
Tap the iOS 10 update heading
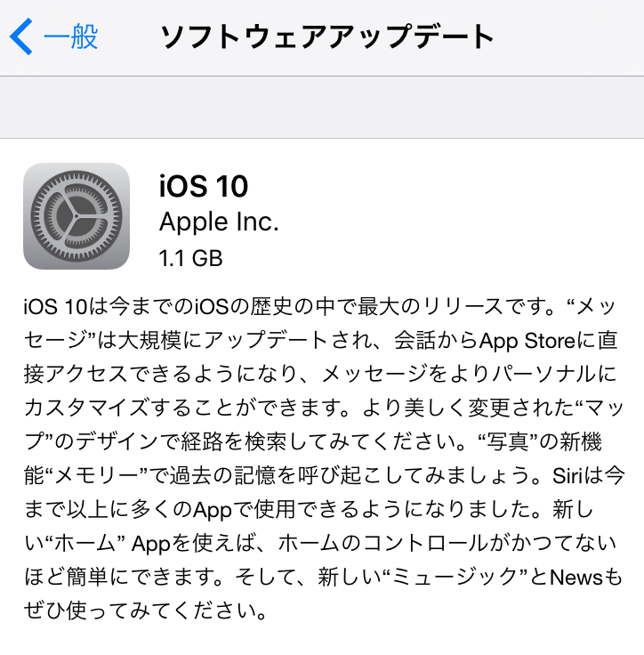[x=204, y=186]
